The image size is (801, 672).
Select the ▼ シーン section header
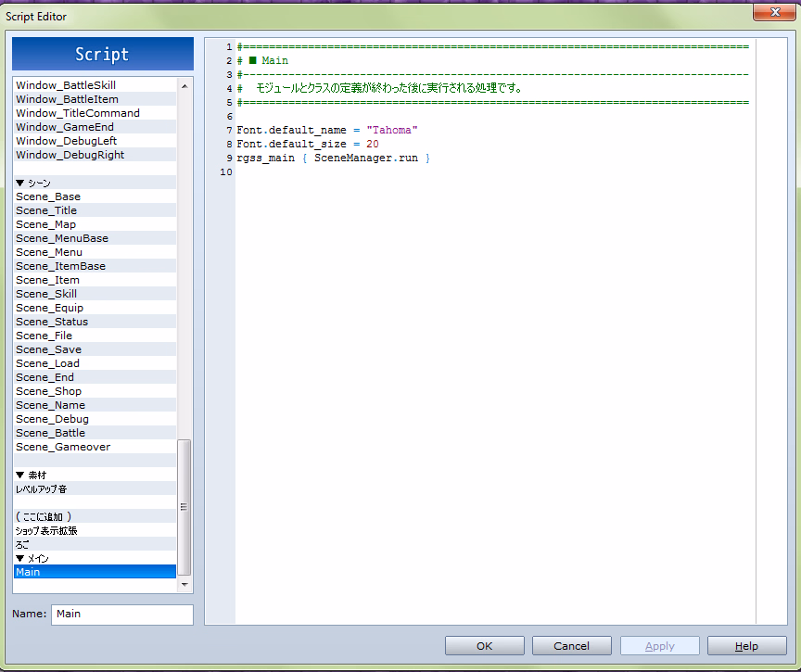point(33,183)
